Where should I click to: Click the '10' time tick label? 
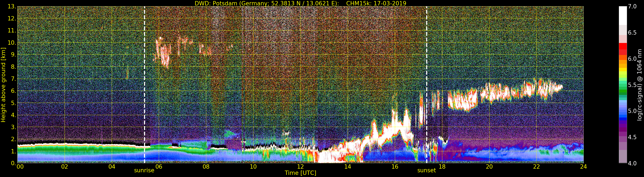(x=253, y=166)
